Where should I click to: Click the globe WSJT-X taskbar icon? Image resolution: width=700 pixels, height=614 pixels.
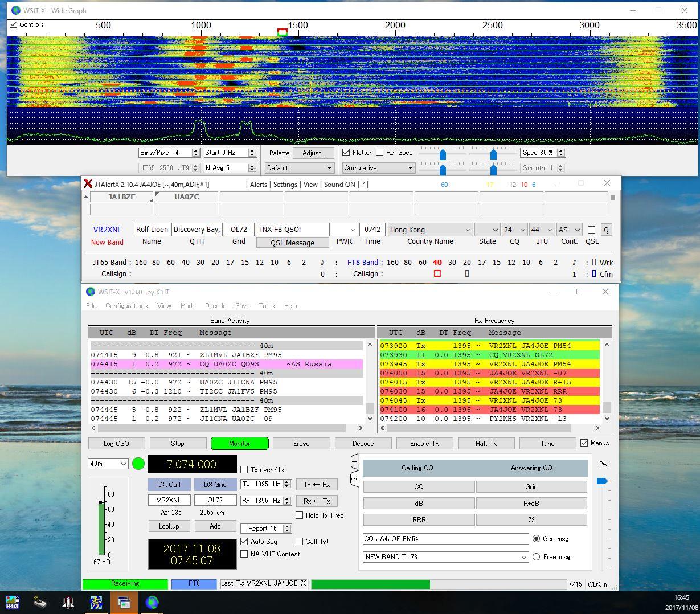coord(152,602)
